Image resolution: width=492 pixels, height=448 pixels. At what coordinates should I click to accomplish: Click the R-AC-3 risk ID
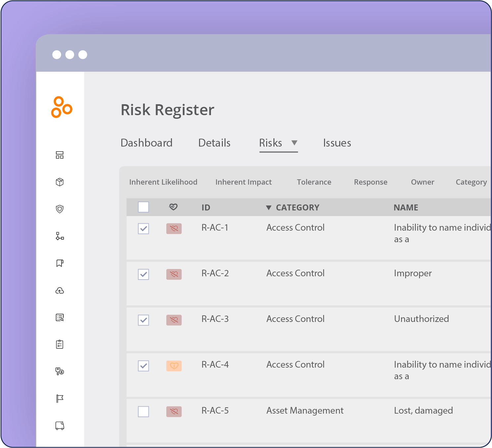click(215, 319)
